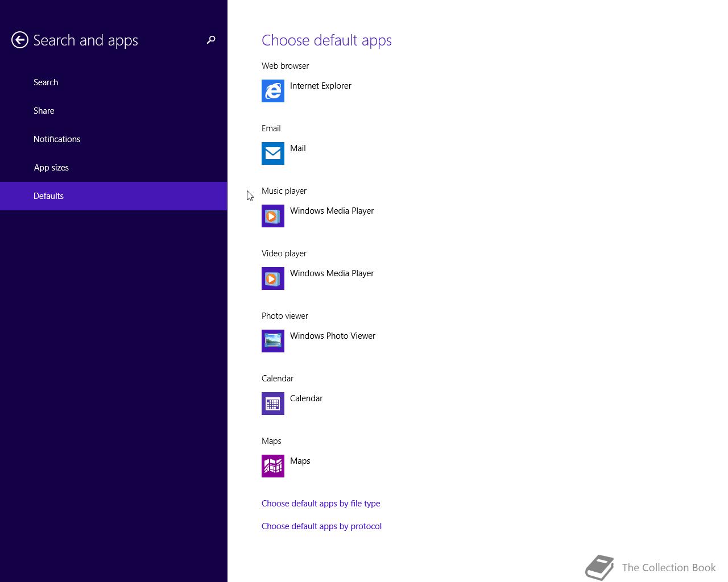728x582 pixels.
Task: Change default browser via Internet Explorer label
Action: pos(321,86)
